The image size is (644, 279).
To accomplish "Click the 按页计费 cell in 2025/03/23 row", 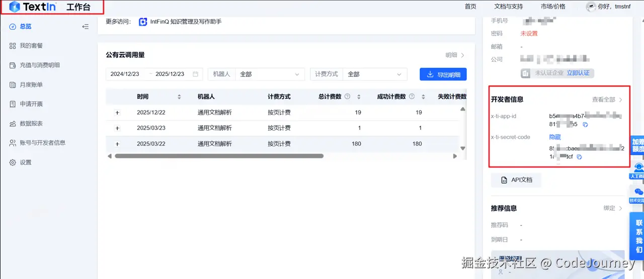I will (279, 128).
